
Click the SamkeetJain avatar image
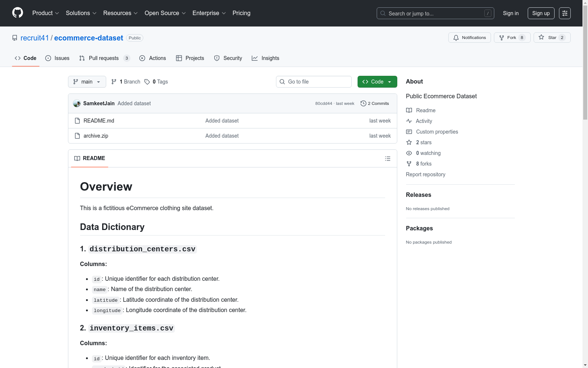77,103
